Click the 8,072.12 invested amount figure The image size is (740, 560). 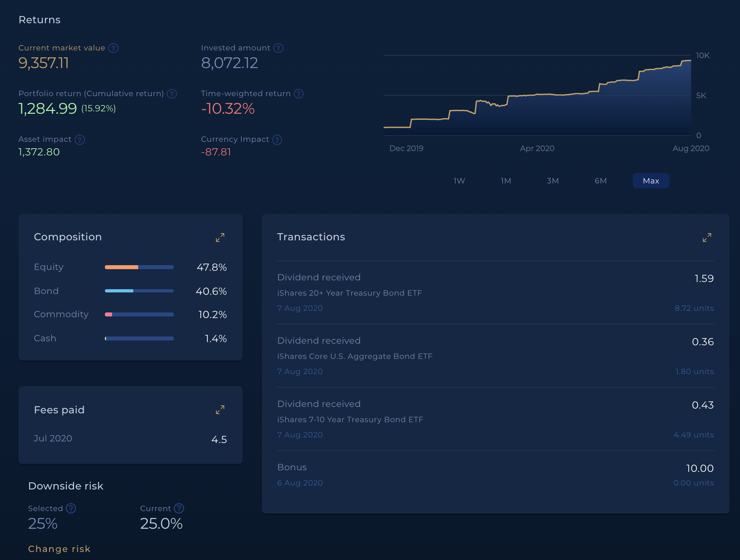pos(229,63)
